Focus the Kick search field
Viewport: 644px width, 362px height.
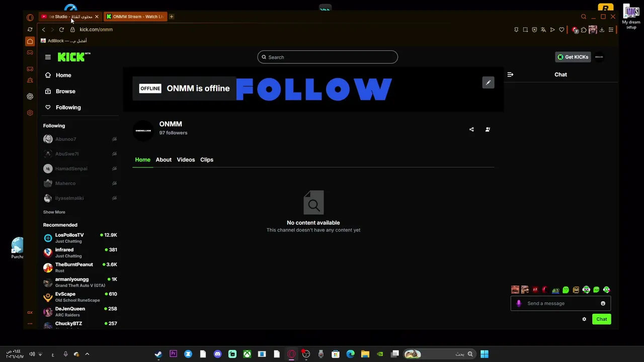pyautogui.click(x=328, y=57)
